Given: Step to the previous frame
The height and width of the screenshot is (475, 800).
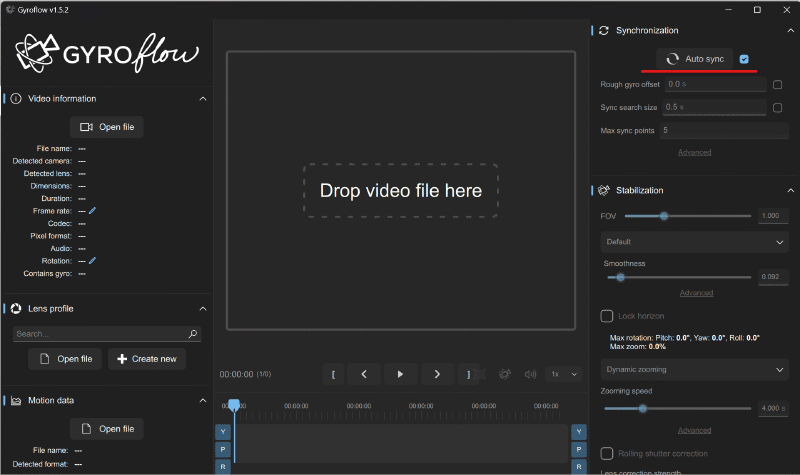Looking at the screenshot, I should click(363, 374).
